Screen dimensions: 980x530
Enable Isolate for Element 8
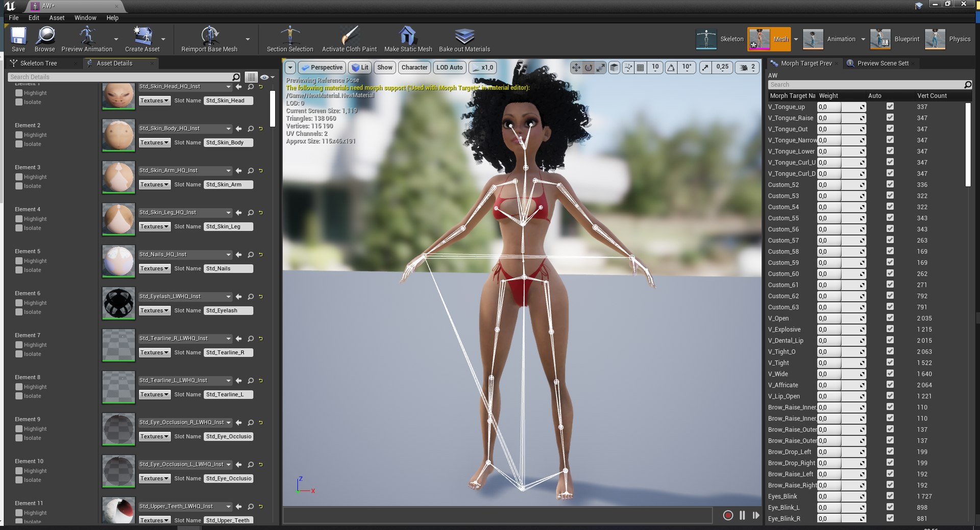tap(19, 396)
